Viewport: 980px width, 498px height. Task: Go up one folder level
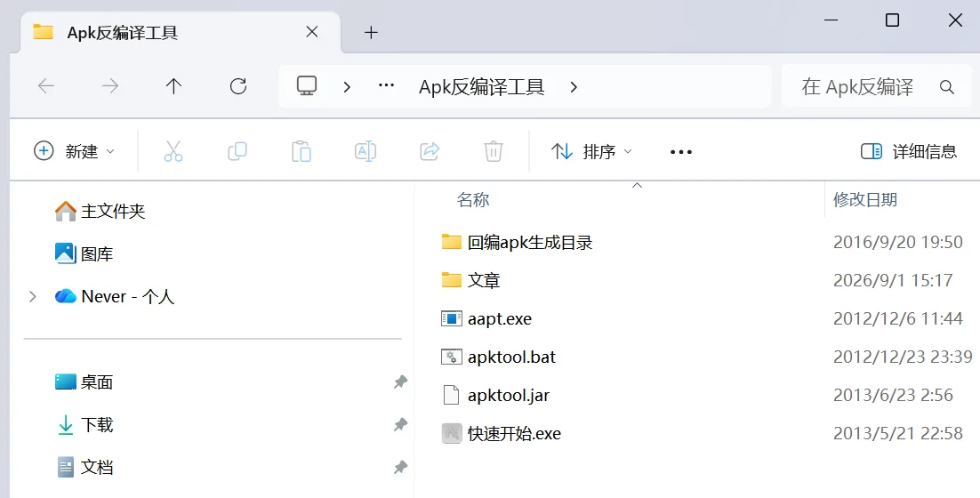click(x=173, y=86)
